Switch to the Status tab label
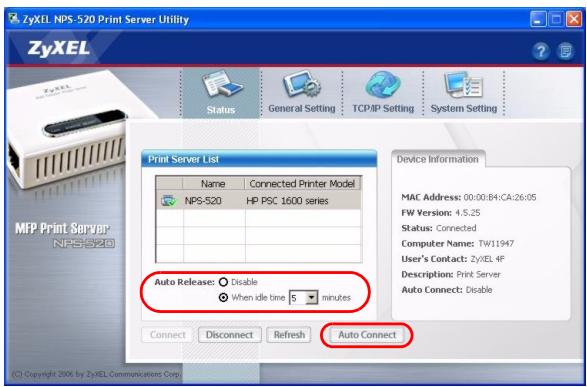Viewport: 587px width, 387px height. pyautogui.click(x=221, y=110)
